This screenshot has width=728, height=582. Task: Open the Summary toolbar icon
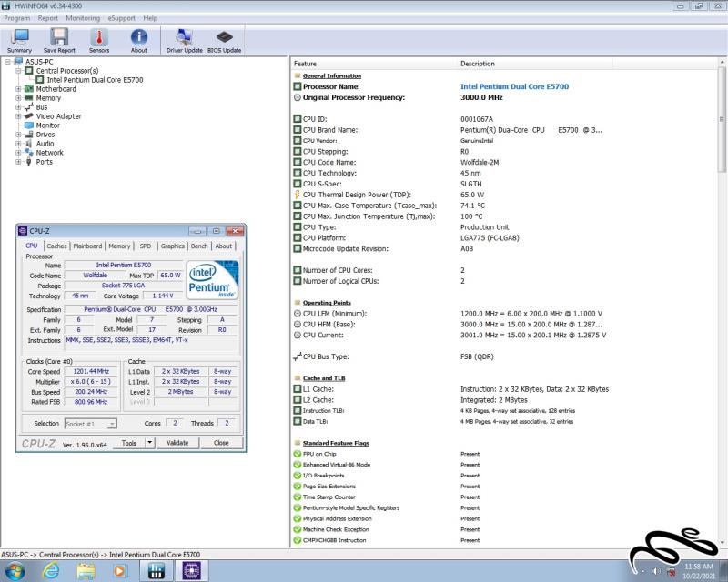[x=19, y=40]
